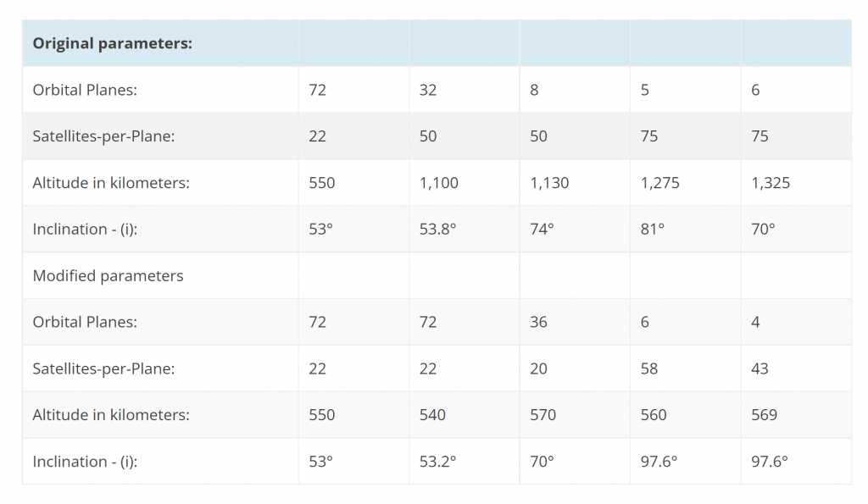This screenshot has height=504, width=868.
Task: Click the original inclination 74° cell
Action: [575, 229]
